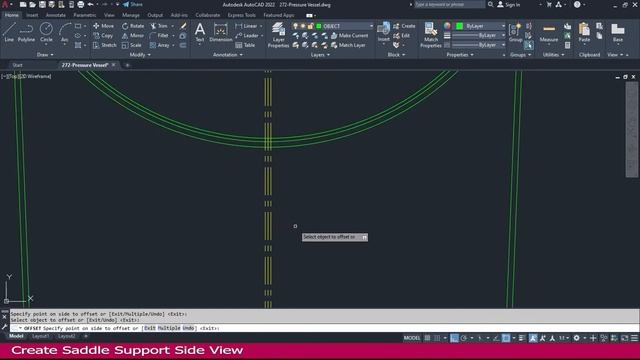Switch to Layout1 tab

point(40,336)
